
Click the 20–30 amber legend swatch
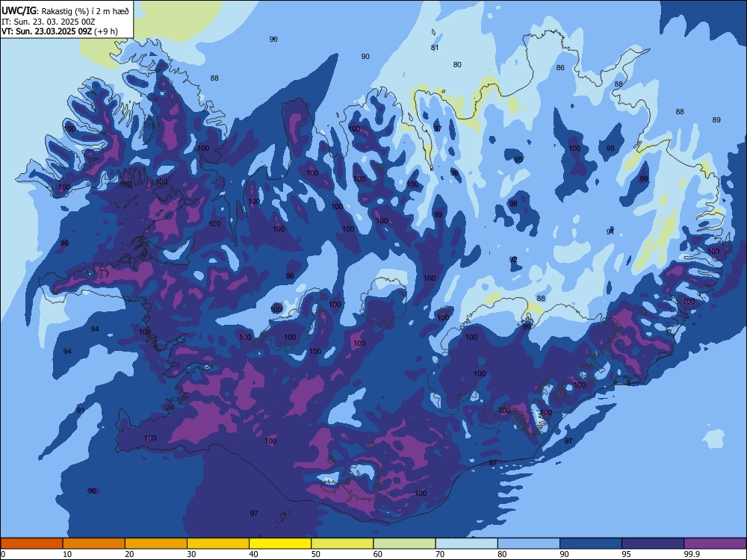156,544
